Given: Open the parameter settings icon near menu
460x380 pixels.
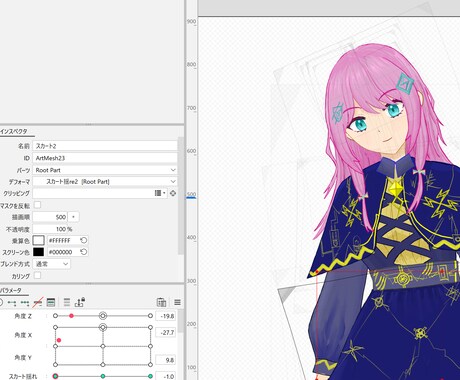Looking at the screenshot, I should point(161,302).
